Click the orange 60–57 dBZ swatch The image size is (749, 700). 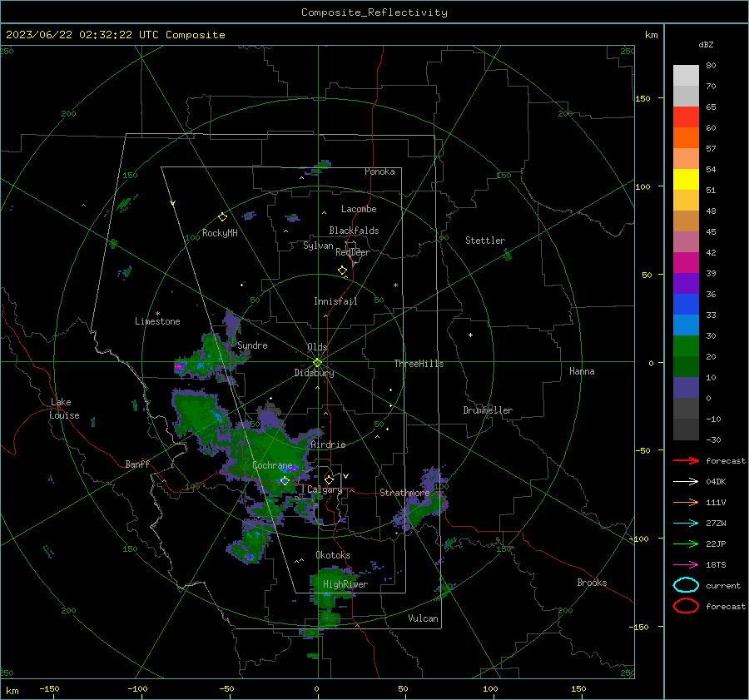686,138
